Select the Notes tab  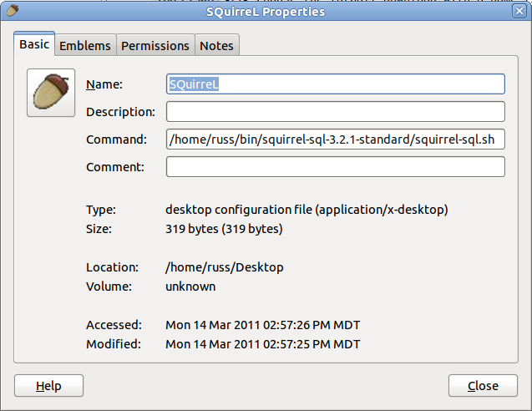[x=217, y=45]
